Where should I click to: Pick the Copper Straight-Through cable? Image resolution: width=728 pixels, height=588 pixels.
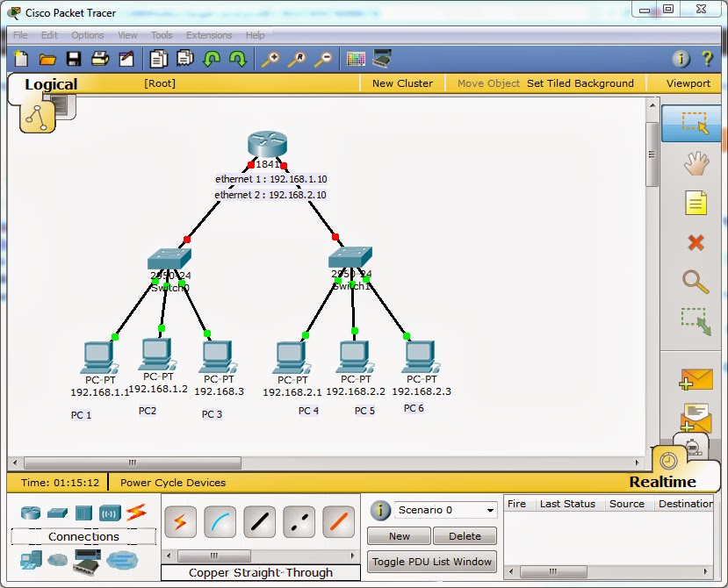(260, 522)
